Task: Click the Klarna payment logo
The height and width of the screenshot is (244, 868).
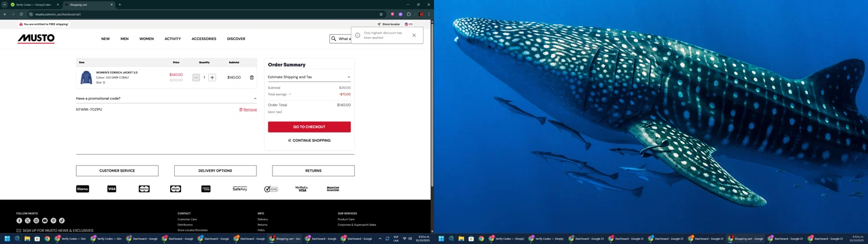Action: coord(83,189)
